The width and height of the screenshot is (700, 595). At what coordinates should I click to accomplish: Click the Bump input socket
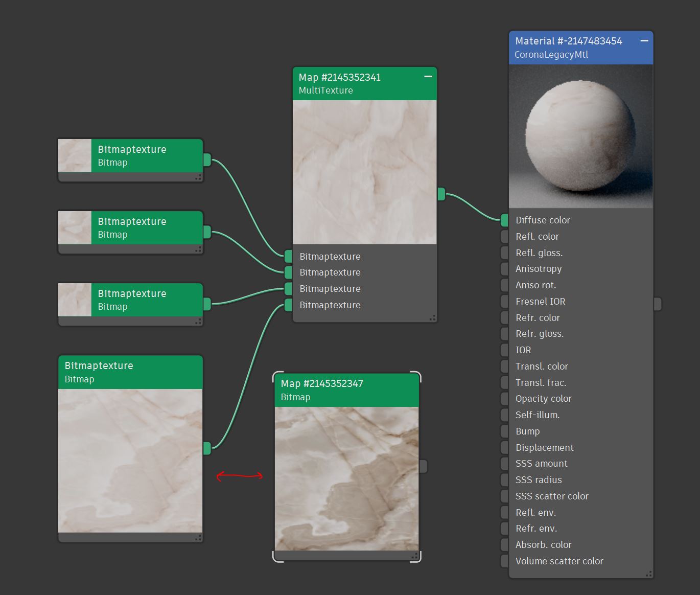[x=505, y=431]
